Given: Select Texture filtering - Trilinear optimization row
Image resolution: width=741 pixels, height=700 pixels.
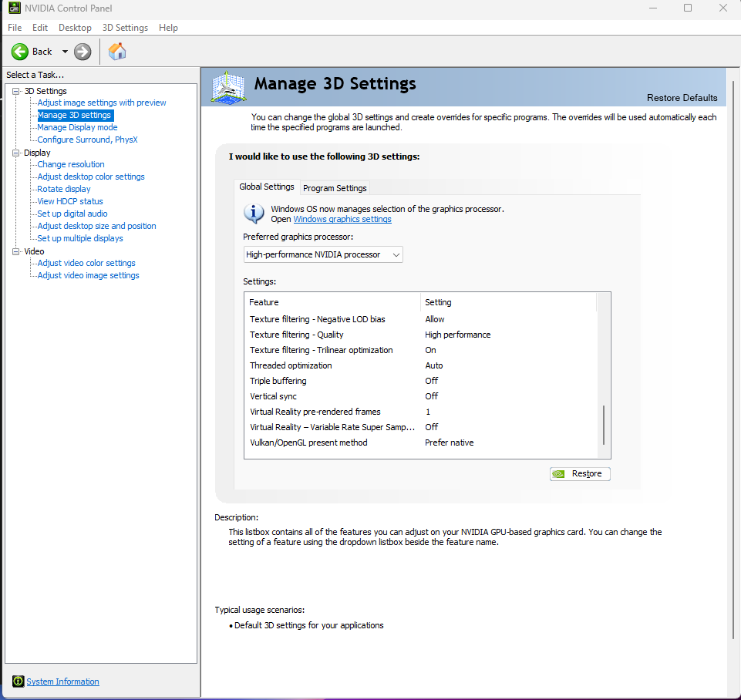Looking at the screenshot, I should pos(420,350).
